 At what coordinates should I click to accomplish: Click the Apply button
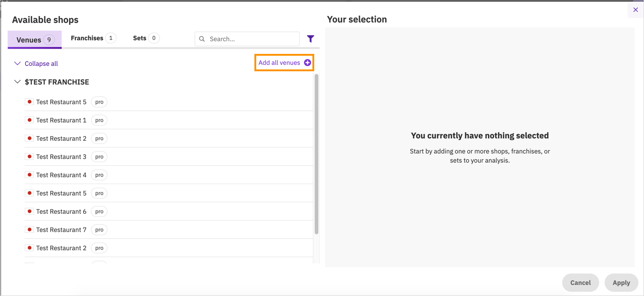point(621,283)
